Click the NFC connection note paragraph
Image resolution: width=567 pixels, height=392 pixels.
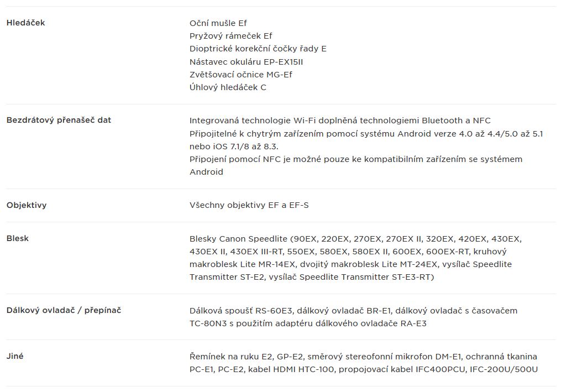(356, 166)
